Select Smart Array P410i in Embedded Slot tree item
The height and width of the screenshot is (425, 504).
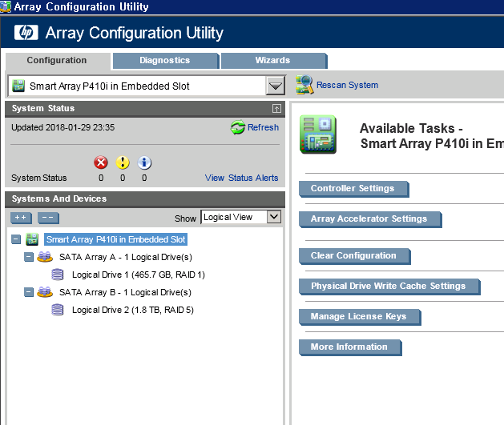(115, 239)
